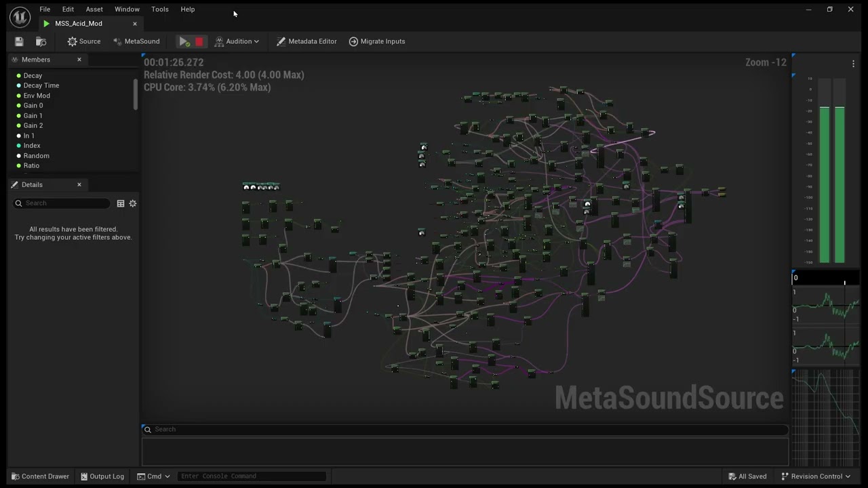Minimize the editor window
Image resolution: width=868 pixels, height=488 pixels.
click(808, 9)
